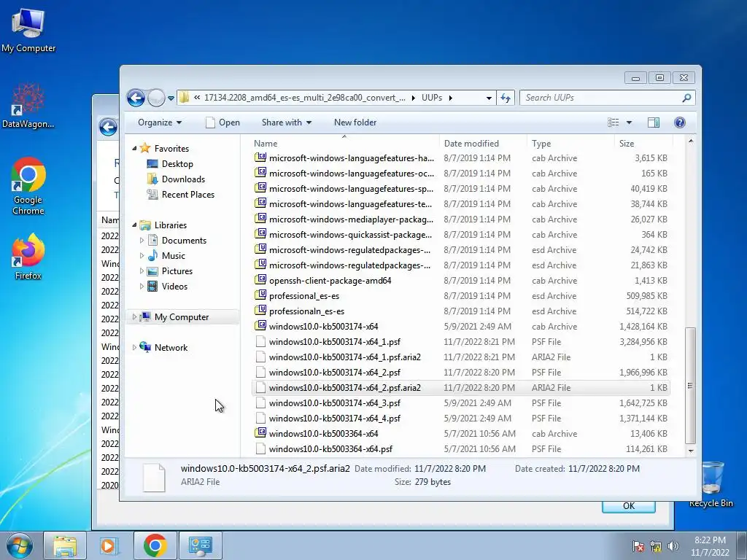This screenshot has width=747, height=560.
Task: Expand the Videos library
Action: [142, 286]
